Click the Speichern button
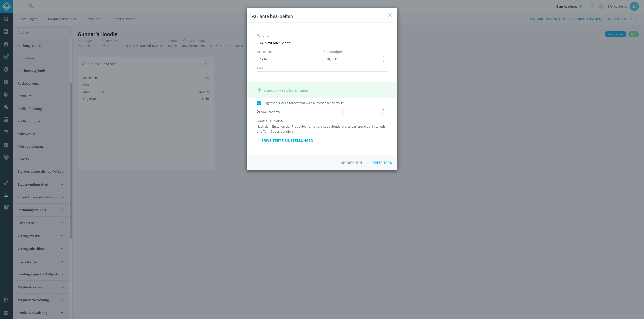644x319 pixels. coord(382,163)
